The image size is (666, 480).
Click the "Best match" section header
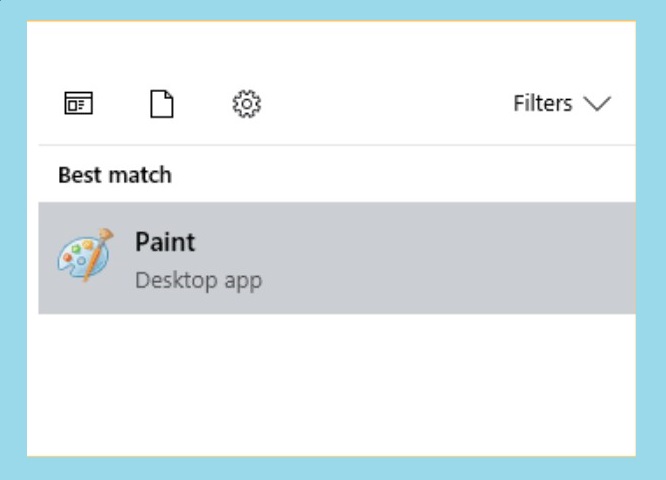pyautogui.click(x=115, y=175)
